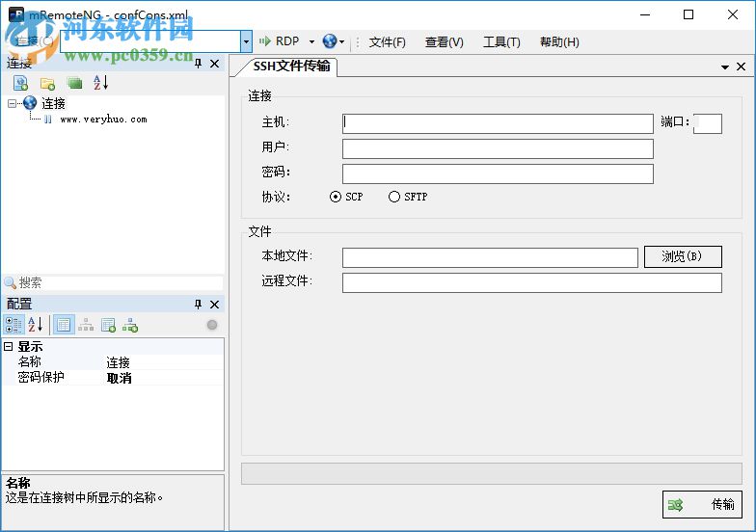The image size is (756, 532).
Task: Click the 名称 property label row
Action: (29, 362)
